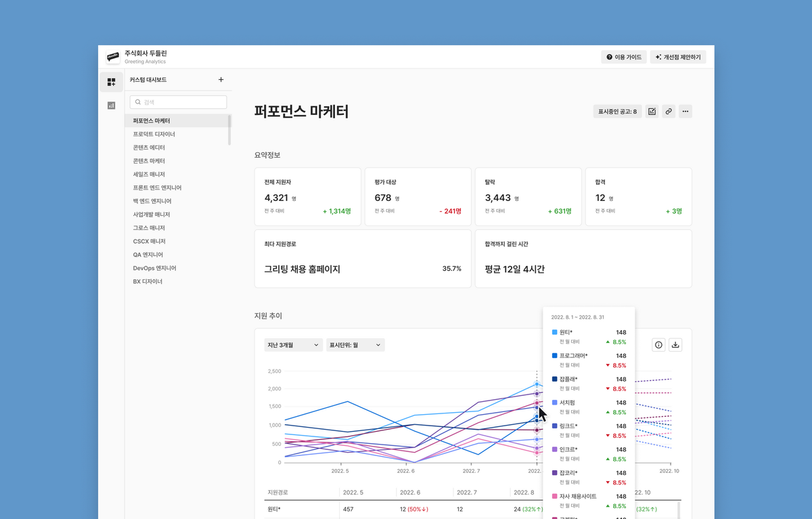The image size is (812, 519).
Task: Click the 합격 summary card
Action: click(x=639, y=197)
